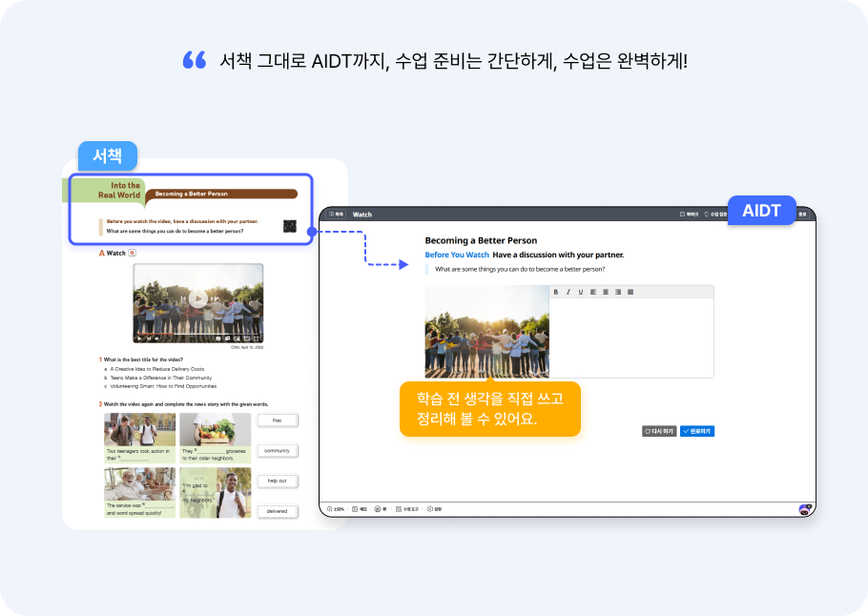Click the two teenagers walking photo

click(139, 429)
